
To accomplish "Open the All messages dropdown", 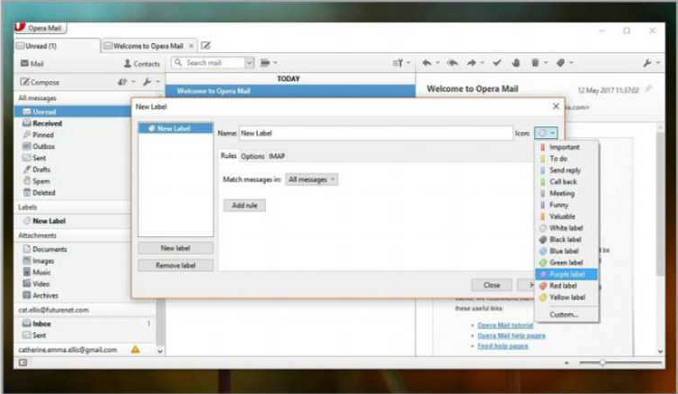I will 311,179.
